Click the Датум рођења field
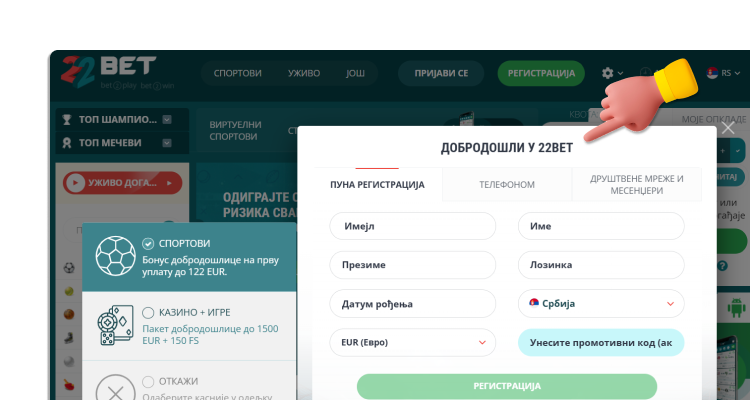Viewport: 750px width, 400px height. tap(413, 304)
